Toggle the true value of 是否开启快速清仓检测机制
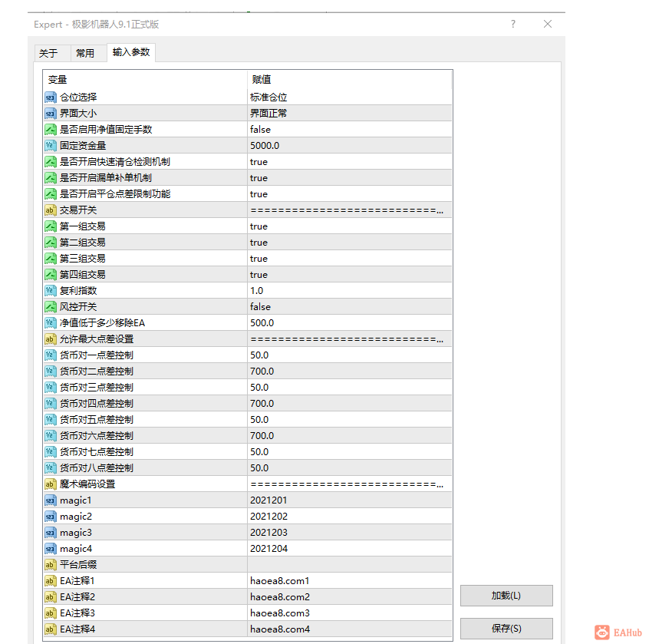Image resolution: width=649 pixels, height=644 pixels. pyautogui.click(x=350, y=162)
